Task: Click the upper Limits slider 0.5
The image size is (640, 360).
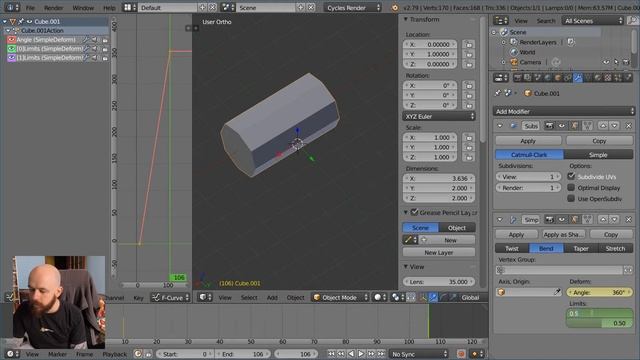Action: 600,313
